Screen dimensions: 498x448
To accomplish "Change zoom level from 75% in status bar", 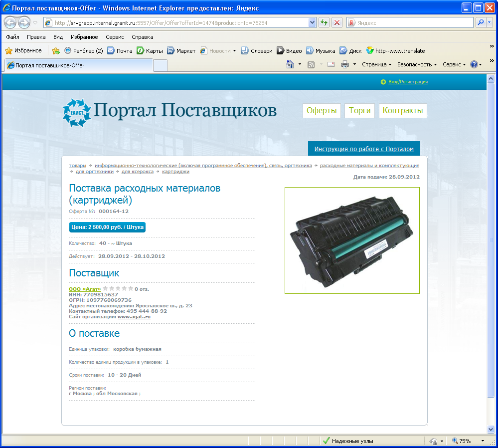I will [x=468, y=441].
